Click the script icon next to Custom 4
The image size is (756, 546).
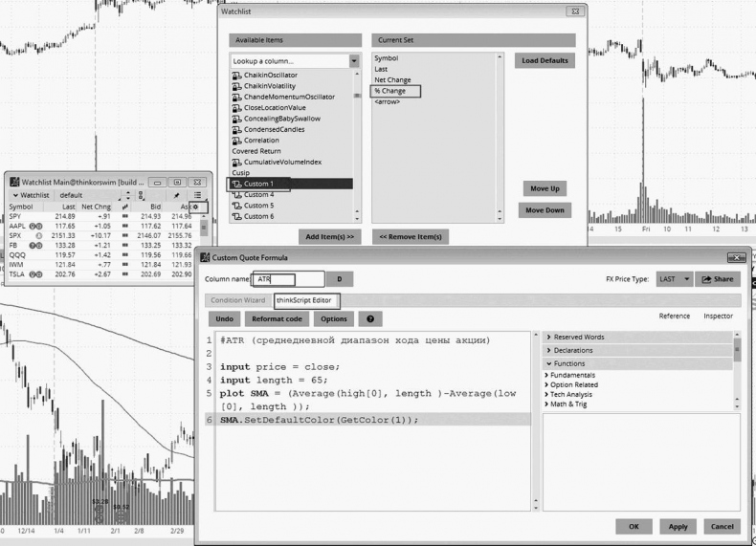236,194
